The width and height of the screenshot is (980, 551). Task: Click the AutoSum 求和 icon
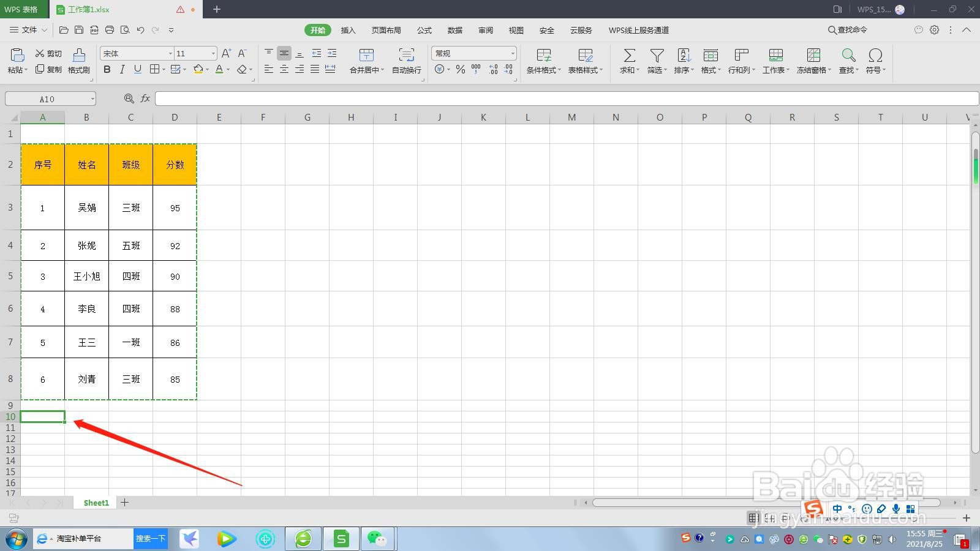tap(629, 56)
